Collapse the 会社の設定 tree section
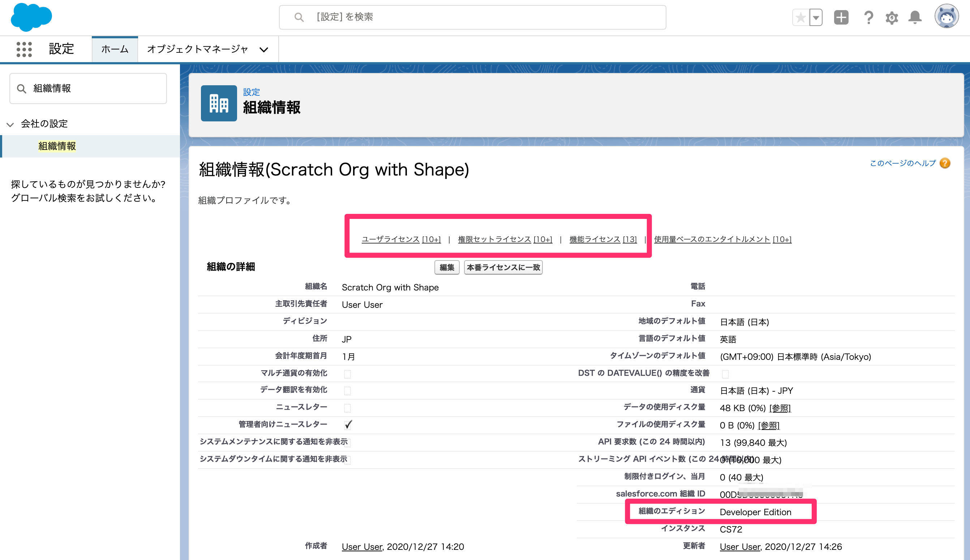 click(x=10, y=124)
